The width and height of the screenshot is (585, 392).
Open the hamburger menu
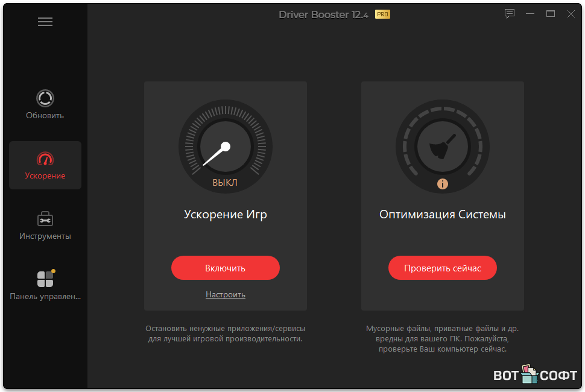[x=45, y=22]
